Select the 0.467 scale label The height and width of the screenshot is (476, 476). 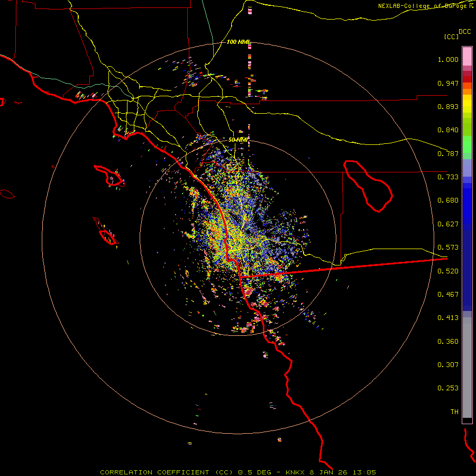pyautogui.click(x=448, y=295)
